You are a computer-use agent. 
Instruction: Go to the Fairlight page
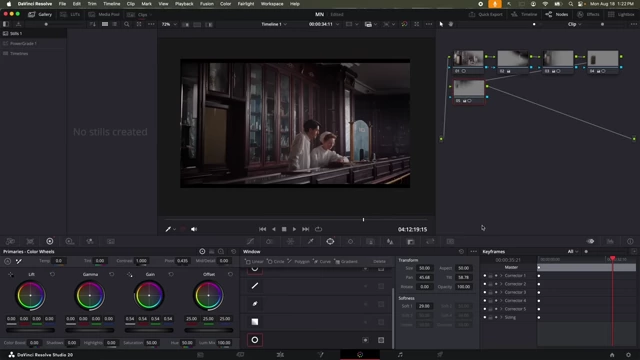pyautogui.click(x=400, y=355)
